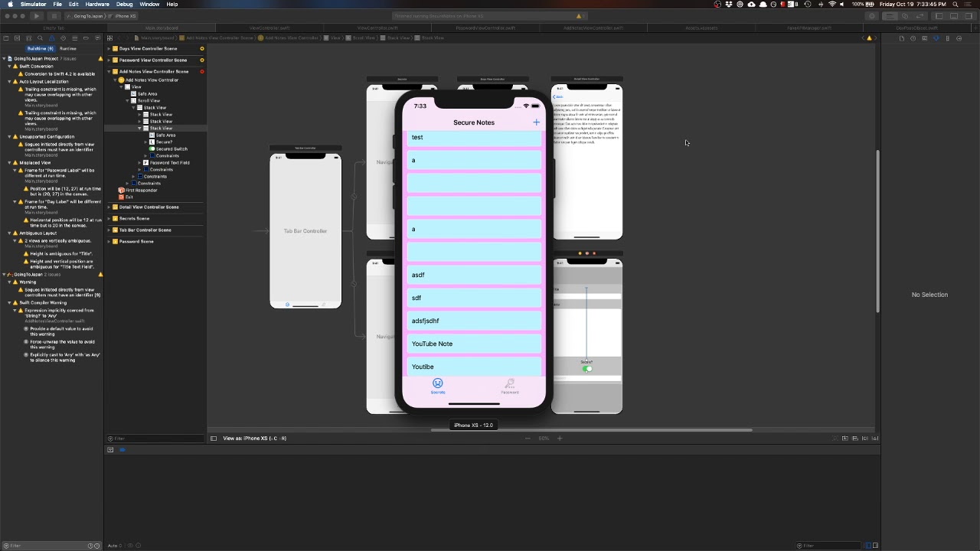Open the 'adsfjsdhf' note row
Screen dimensions: 980x551
click(x=474, y=321)
